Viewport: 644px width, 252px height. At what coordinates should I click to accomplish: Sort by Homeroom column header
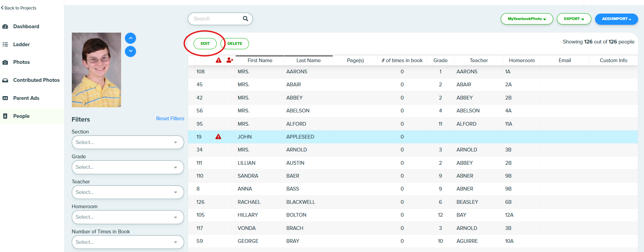(x=522, y=60)
